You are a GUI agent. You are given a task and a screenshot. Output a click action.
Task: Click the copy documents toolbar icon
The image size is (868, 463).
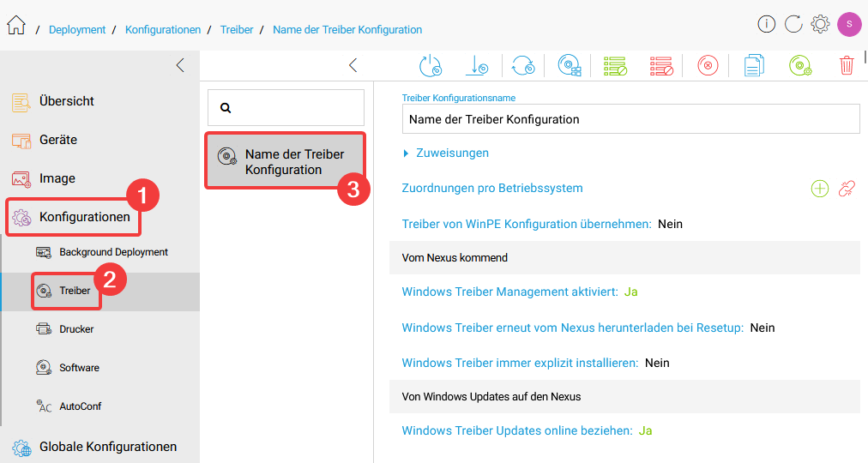753,65
